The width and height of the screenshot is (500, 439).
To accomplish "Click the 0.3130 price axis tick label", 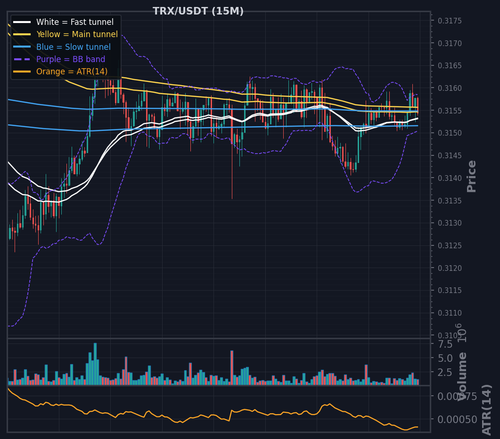I will [x=450, y=223].
